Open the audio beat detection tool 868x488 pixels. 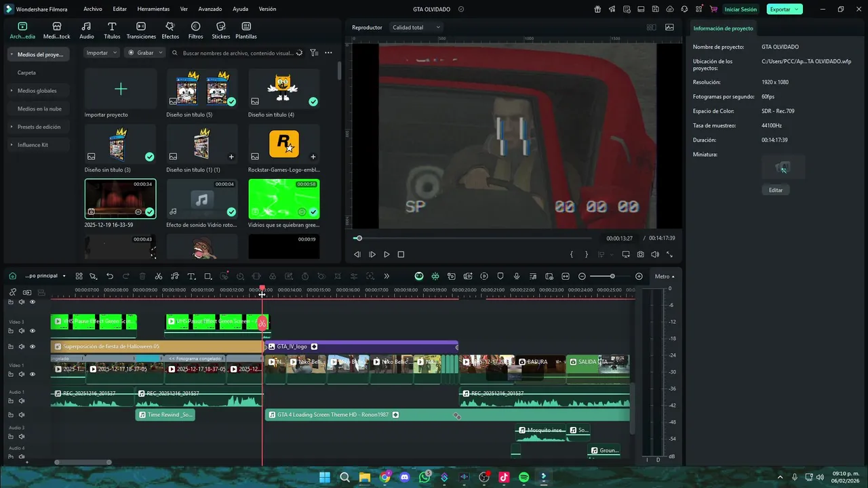(175, 277)
